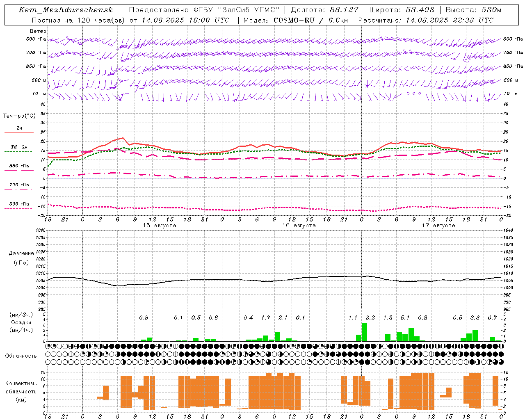Click the elevation value 530м
Viewport: 525px width, 420px height.
tap(491, 10)
